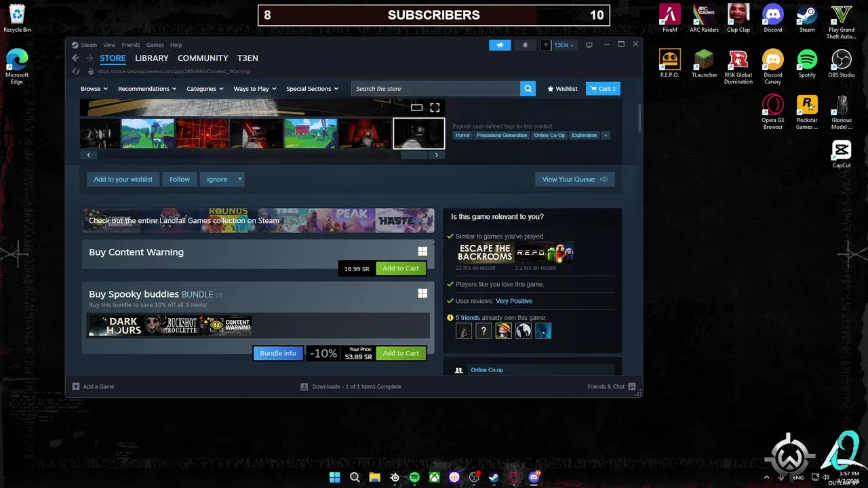This screenshot has width=868, height=488.
Task: Open the Cart with 2 items
Action: [x=603, y=89]
